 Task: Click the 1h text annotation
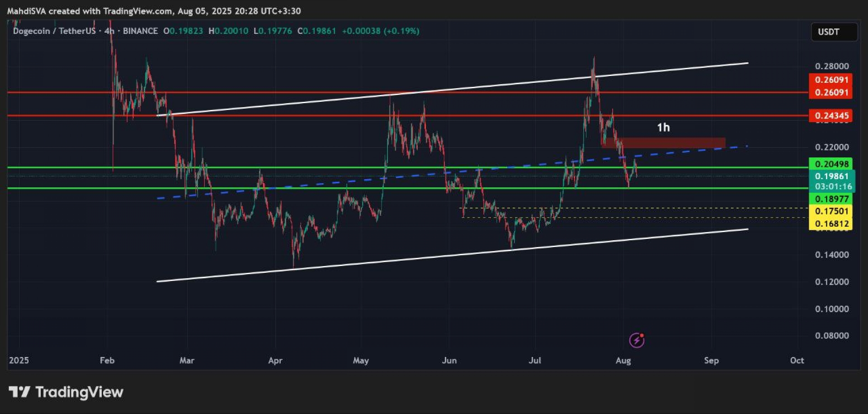[663, 128]
